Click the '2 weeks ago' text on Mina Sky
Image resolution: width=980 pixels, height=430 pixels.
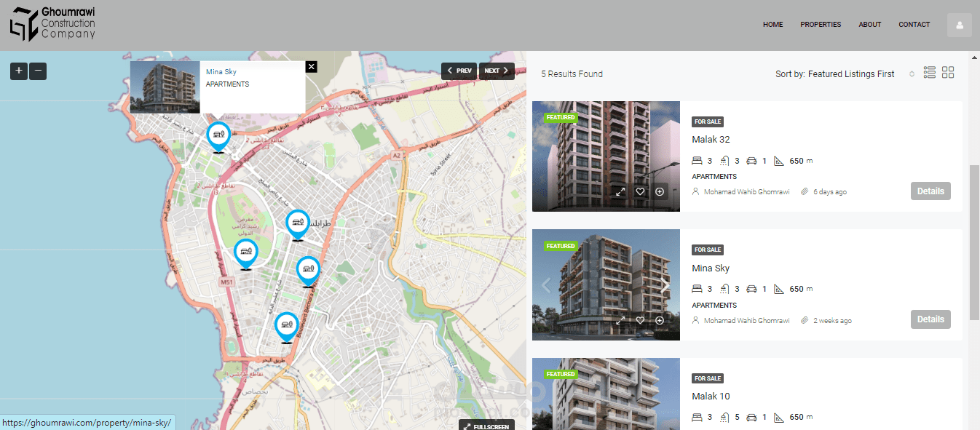coord(832,321)
